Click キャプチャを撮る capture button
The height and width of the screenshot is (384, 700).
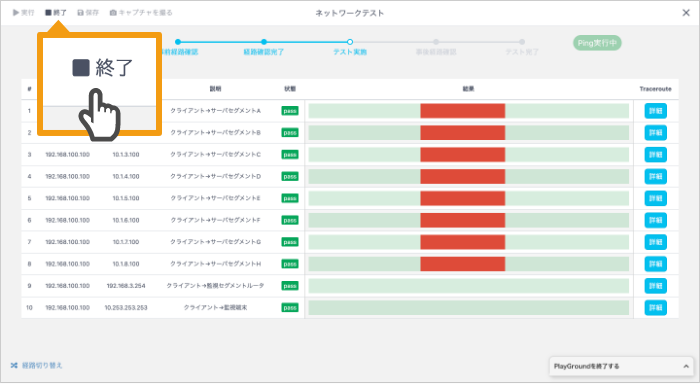(x=141, y=13)
